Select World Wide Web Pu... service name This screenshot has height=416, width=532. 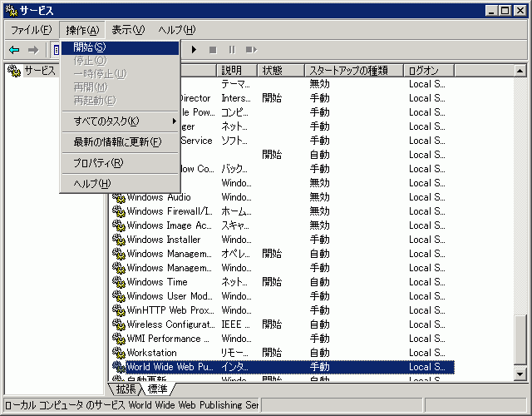(170, 367)
